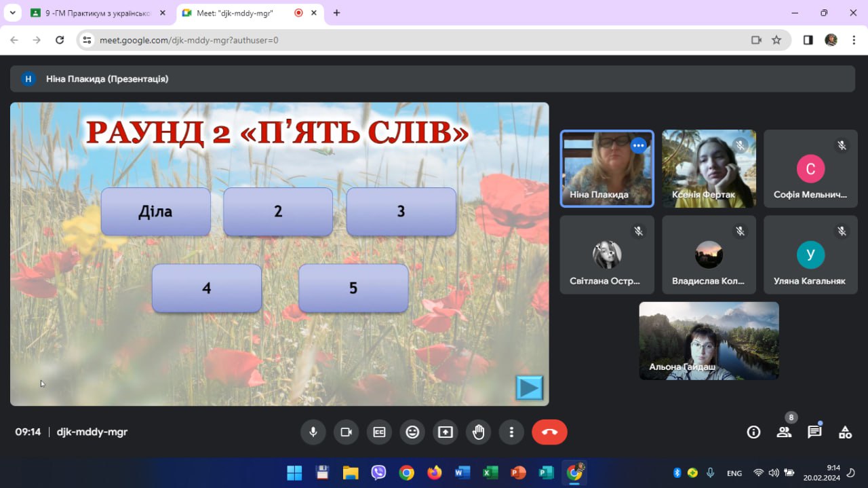Viewport: 868px width, 488px height.
Task: Toggle the camera on or off
Action: [347, 432]
